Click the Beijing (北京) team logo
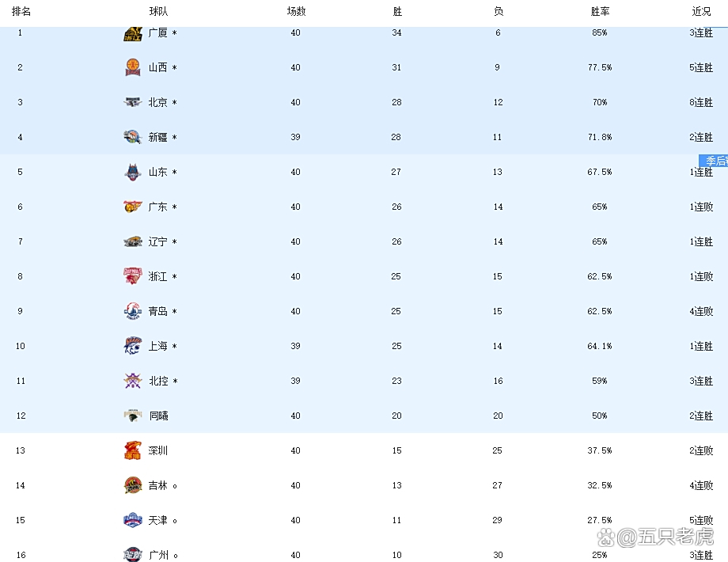 132,103
